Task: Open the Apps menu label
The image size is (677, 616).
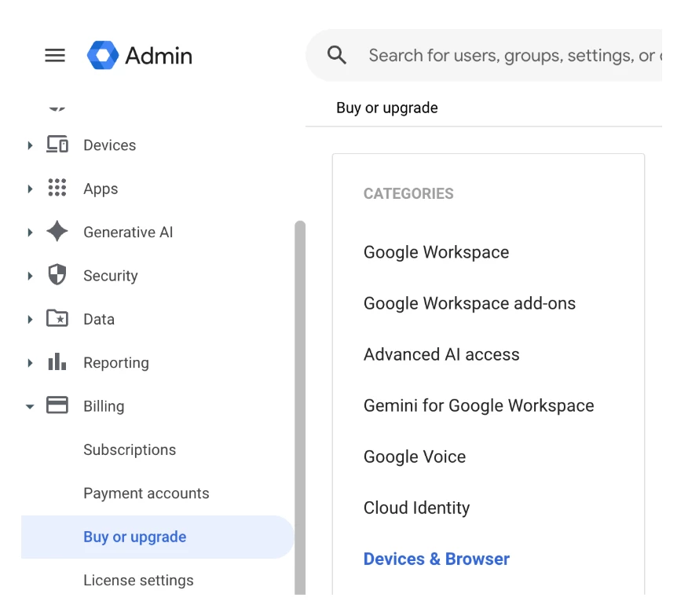Action: point(101,189)
